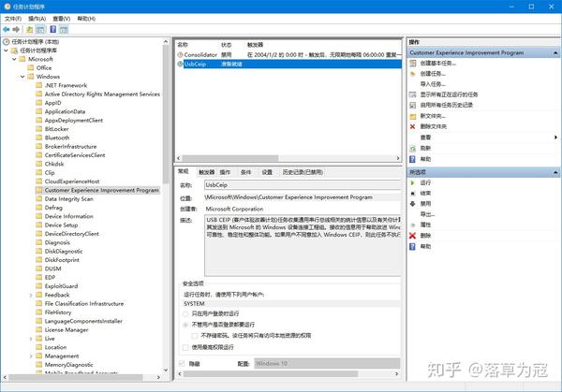
Task: Toggle the 使用最高权限运行 checkbox
Action: (185, 347)
